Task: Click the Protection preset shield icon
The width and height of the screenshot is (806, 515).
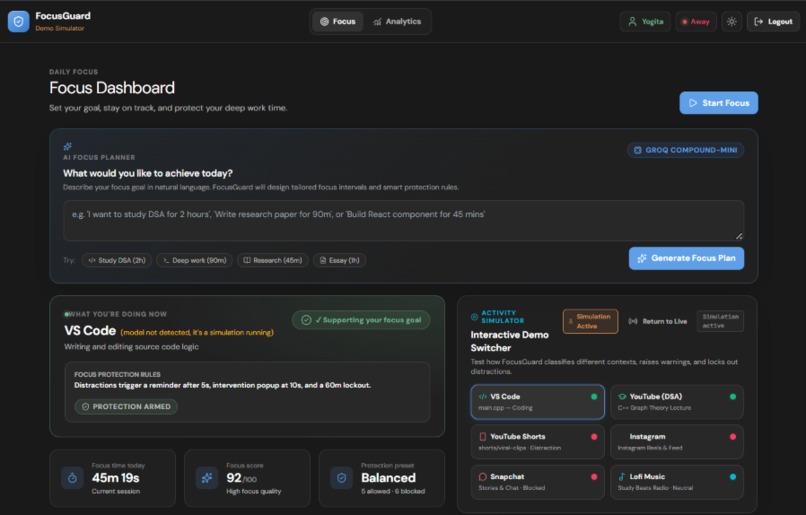Action: point(341,478)
